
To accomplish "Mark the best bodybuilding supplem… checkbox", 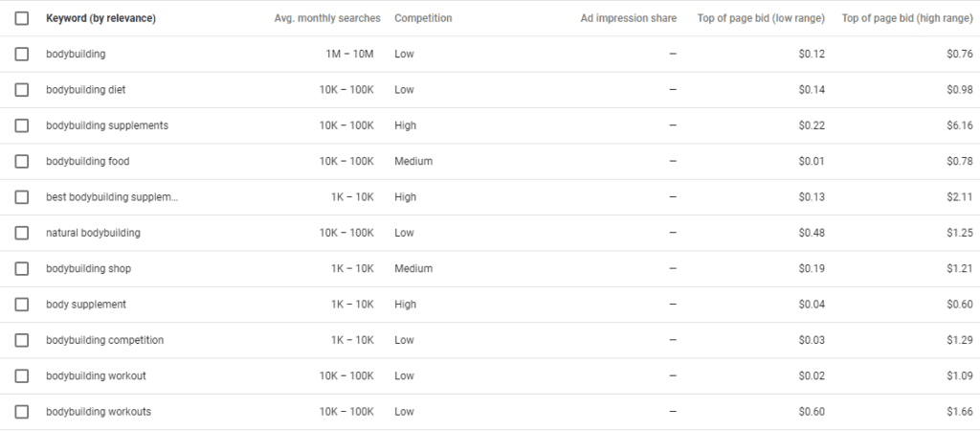I will 22,197.
